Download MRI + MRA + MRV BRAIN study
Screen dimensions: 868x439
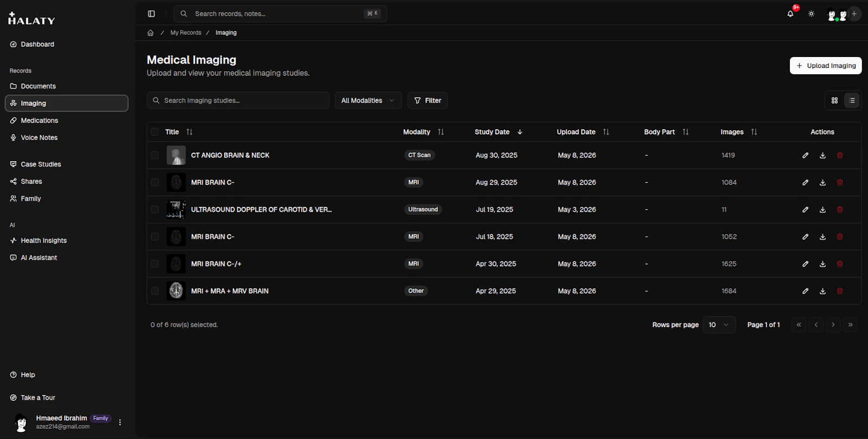(822, 291)
